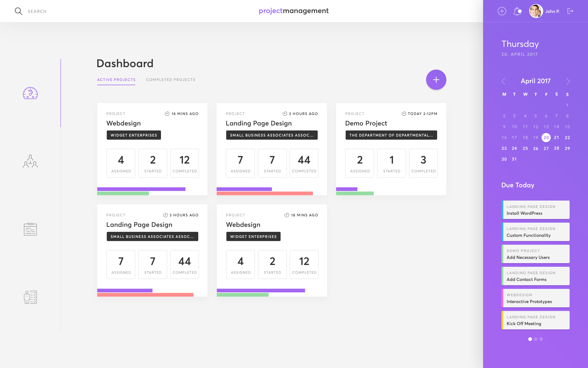
Task: Click clock icon beside TODAY 2:12PM
Action: pyautogui.click(x=404, y=114)
